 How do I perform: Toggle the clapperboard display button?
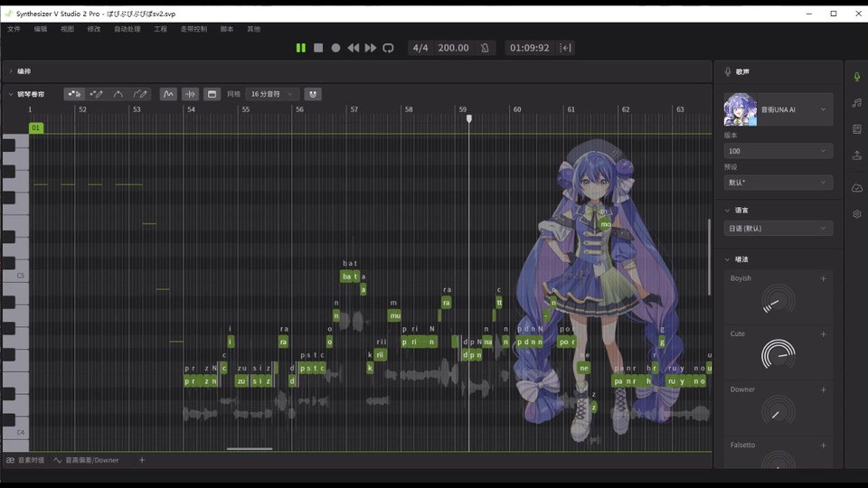coord(212,94)
